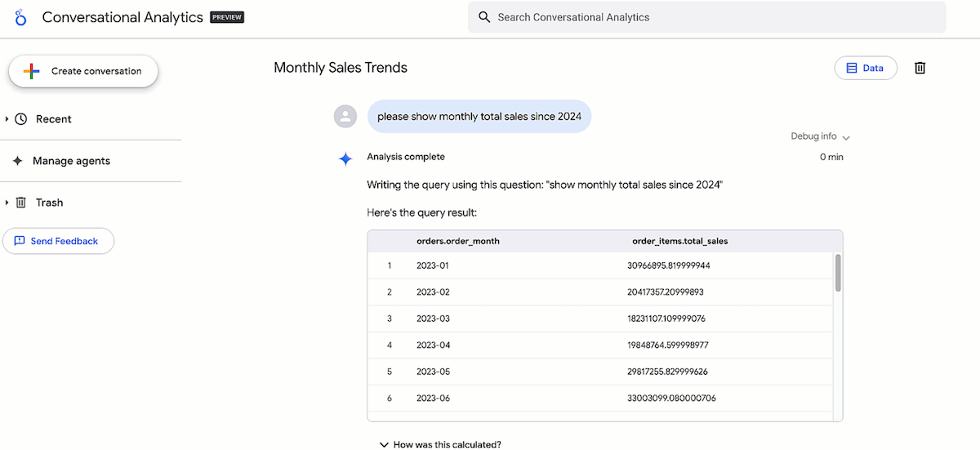Click the search magnifier icon
The width and height of the screenshot is (980, 450).
pos(484,17)
